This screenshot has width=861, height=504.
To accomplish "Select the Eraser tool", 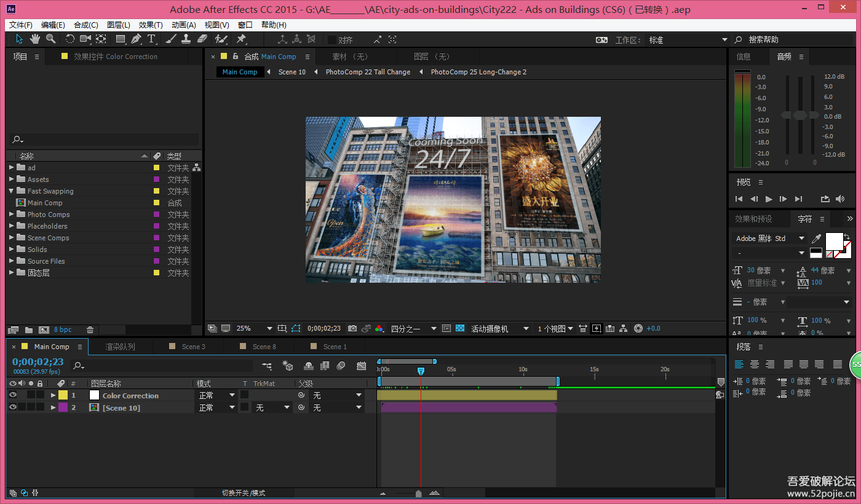I will (x=203, y=39).
